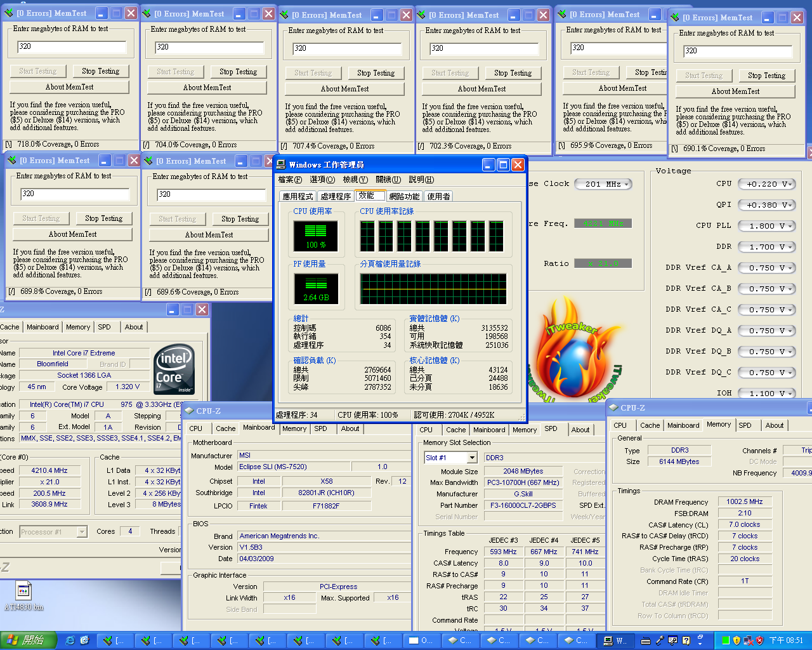The image size is (812, 650).
Task: Click the keyboard icon in the language bar
Action: coord(646,640)
